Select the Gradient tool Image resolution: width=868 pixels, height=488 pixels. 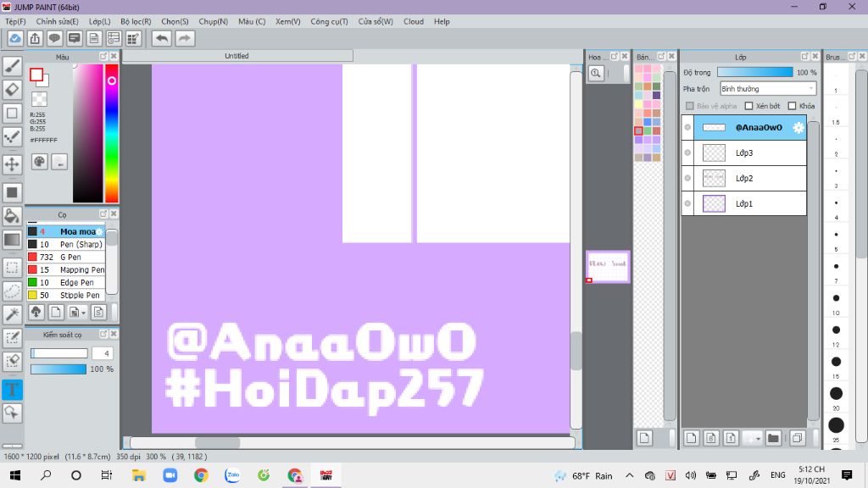12,240
